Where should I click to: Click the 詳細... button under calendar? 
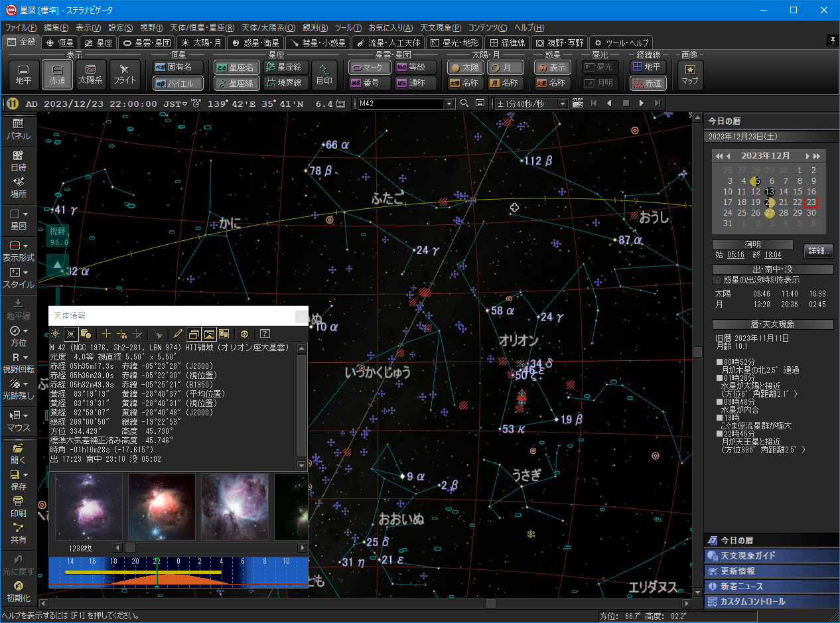[x=818, y=251]
